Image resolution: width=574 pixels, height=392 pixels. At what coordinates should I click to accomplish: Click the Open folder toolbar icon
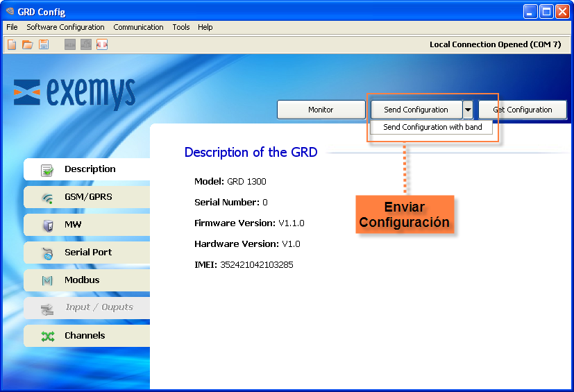click(x=28, y=44)
